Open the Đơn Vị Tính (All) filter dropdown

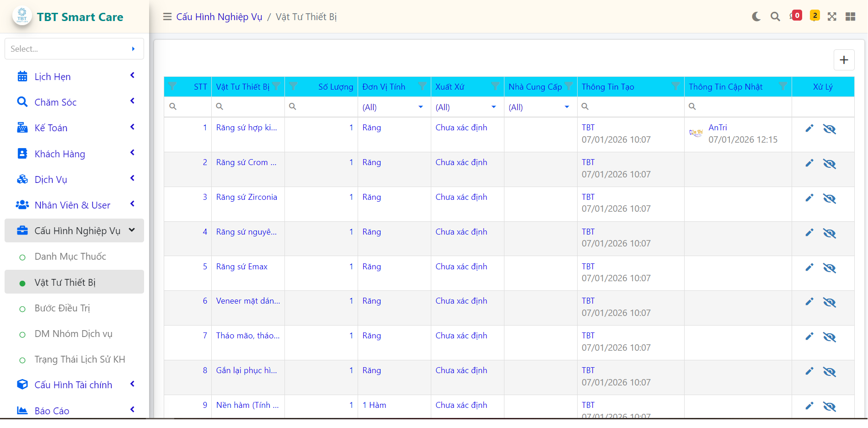(394, 107)
